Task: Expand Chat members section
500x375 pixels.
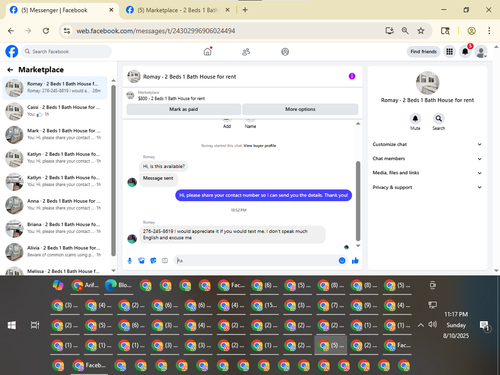Action: pos(427,159)
